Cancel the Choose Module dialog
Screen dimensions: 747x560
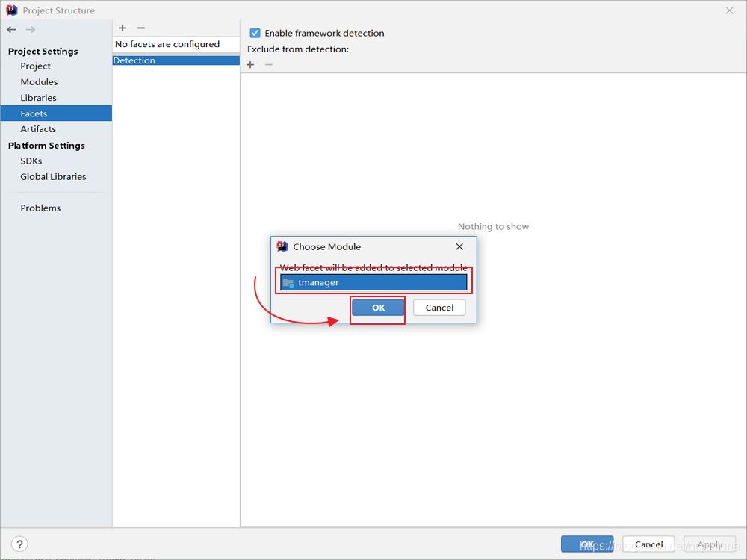[x=439, y=308]
